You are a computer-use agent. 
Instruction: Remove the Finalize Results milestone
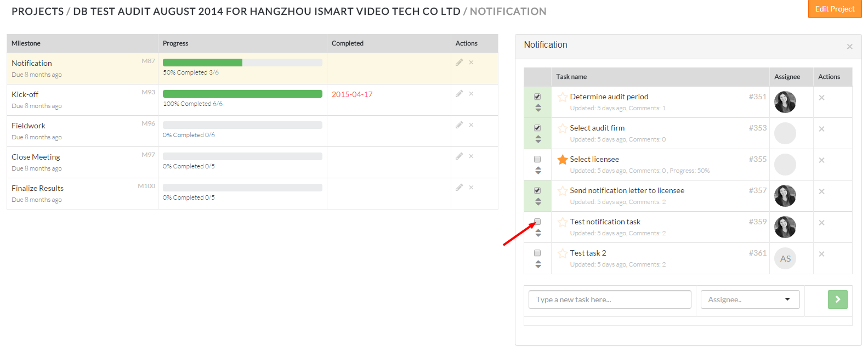(471, 188)
